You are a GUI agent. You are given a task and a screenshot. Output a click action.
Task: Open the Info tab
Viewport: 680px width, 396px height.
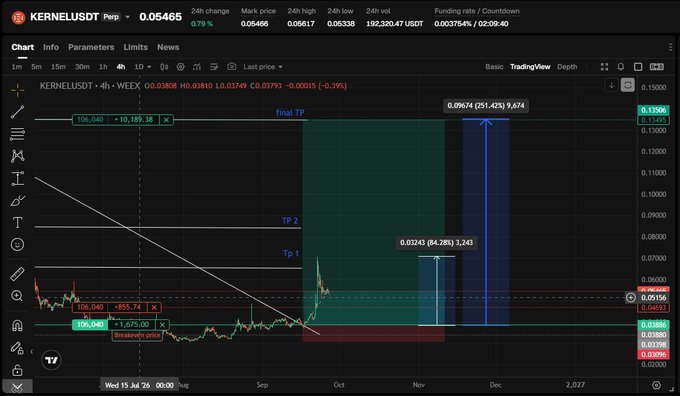(51, 47)
